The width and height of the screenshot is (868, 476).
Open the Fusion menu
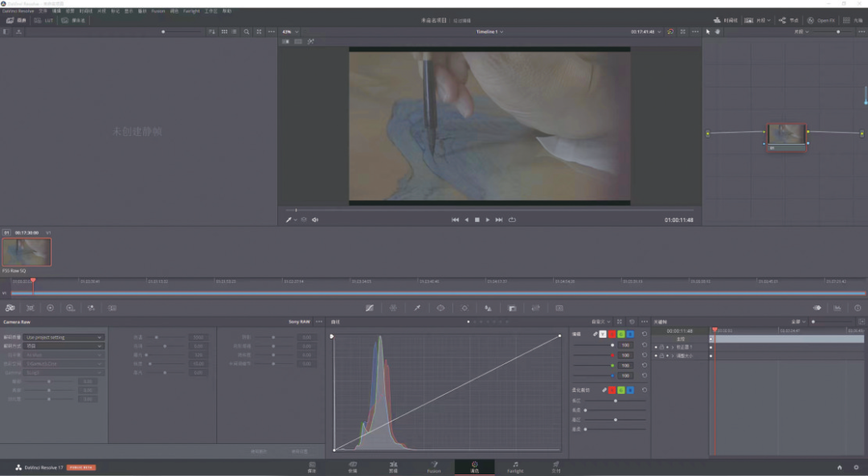[x=158, y=11]
